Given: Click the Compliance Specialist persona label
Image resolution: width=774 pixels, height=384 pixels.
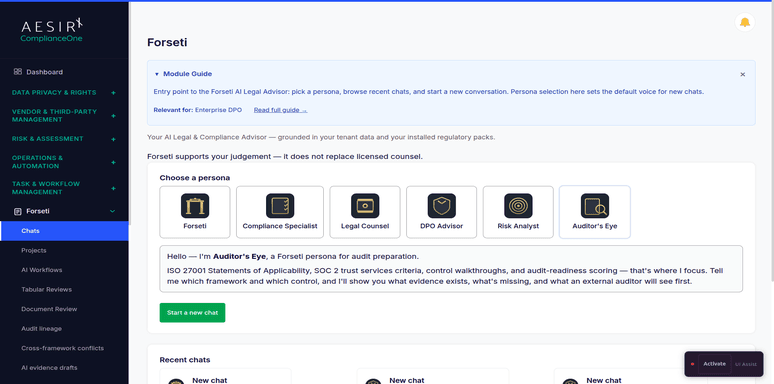Looking at the screenshot, I should pos(280,226).
